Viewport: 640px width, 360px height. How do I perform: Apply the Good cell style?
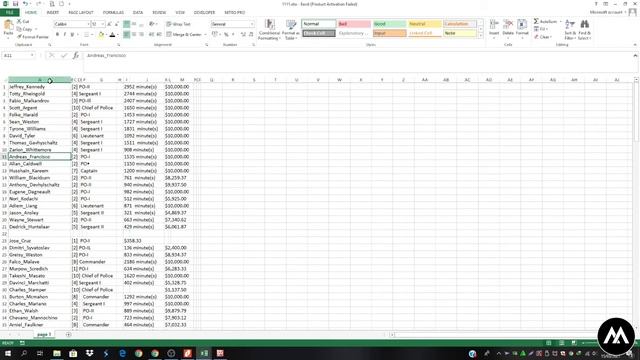(389, 24)
